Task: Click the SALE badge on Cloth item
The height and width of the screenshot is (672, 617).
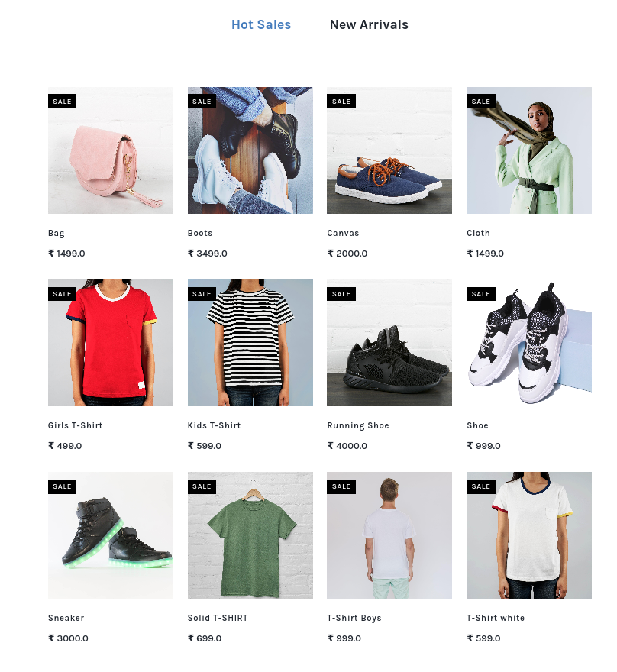Action: point(481,102)
